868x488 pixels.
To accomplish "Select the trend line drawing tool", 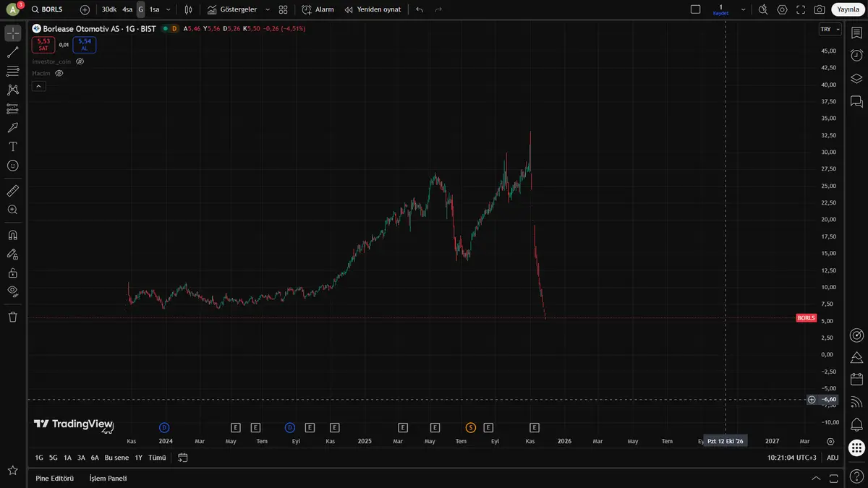I will [12, 52].
